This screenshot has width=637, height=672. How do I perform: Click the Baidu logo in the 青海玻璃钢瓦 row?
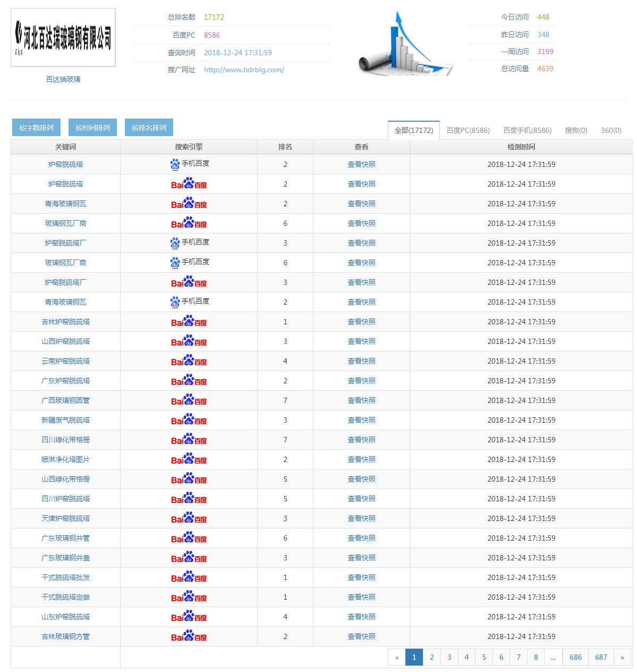coord(189,204)
